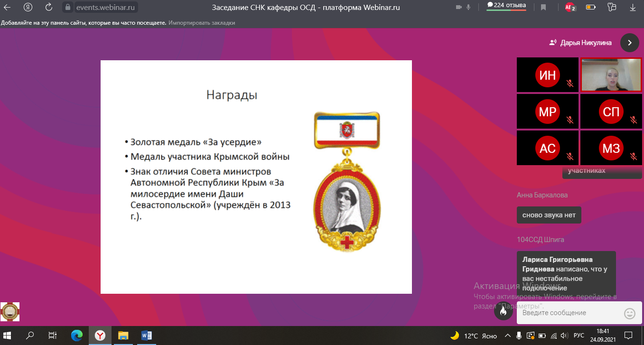Click the presentation slide Награды

click(x=256, y=177)
